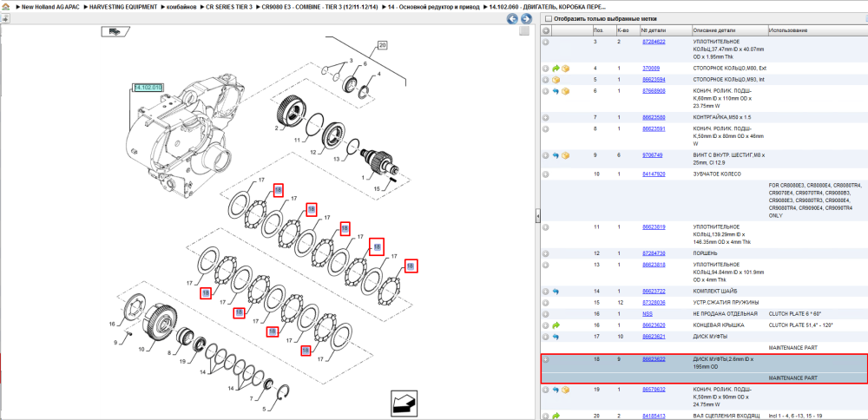The image size is (868, 420).
Task: Click the panel pin icon above the diagram
Action: (x=5, y=18)
